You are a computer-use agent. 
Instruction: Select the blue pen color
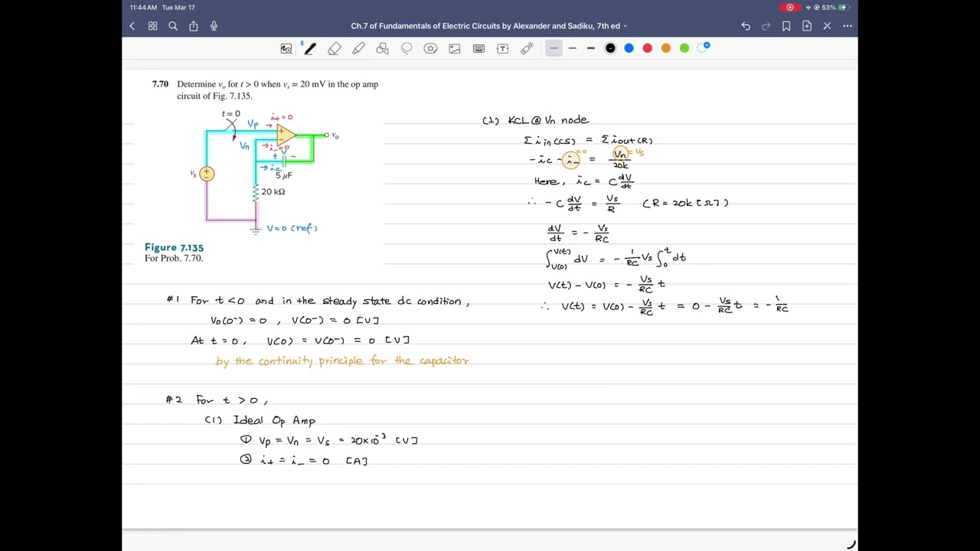tap(629, 48)
